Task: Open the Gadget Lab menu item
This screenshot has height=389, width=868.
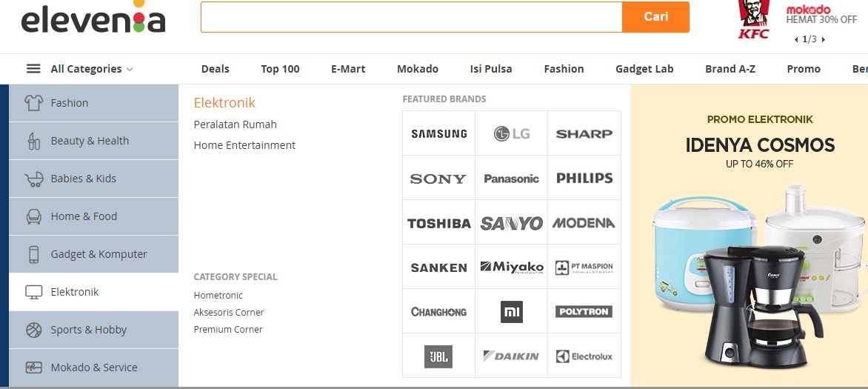Action: tap(644, 69)
